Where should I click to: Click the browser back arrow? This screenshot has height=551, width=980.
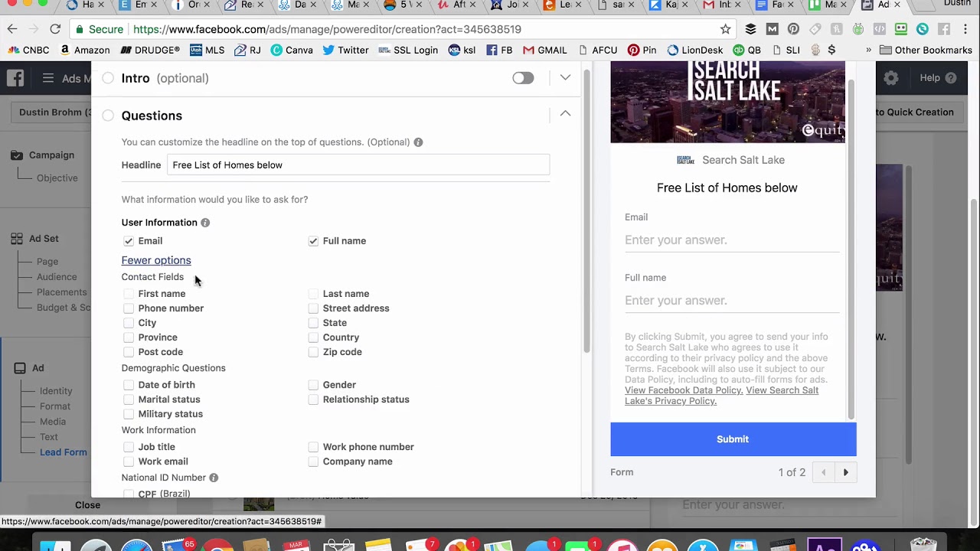point(12,29)
